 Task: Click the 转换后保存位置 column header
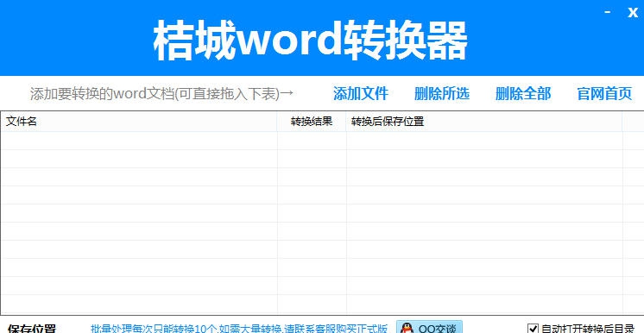pyautogui.click(x=484, y=122)
